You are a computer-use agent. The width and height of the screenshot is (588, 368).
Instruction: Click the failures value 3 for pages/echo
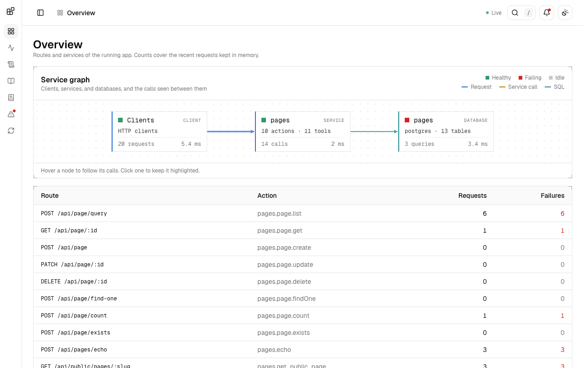(x=562, y=350)
